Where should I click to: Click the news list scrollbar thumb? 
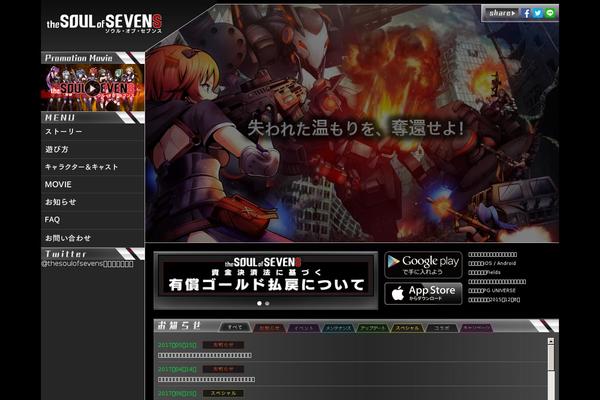[x=551, y=357]
